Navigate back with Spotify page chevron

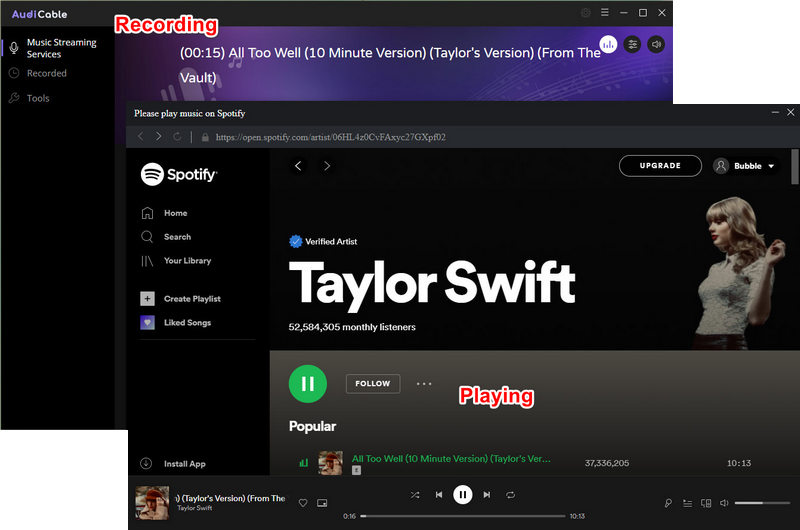[298, 166]
